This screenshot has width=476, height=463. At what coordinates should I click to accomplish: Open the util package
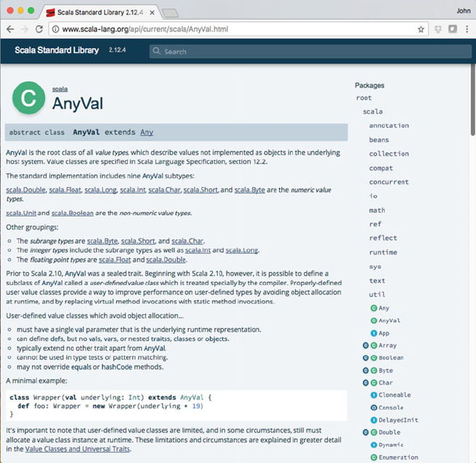(x=377, y=294)
